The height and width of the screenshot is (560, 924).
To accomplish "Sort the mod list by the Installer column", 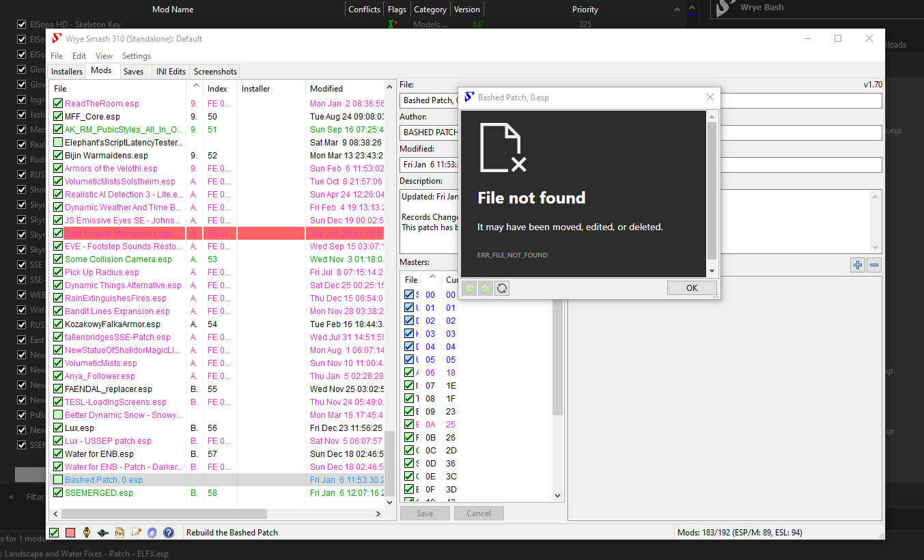I will [271, 89].
